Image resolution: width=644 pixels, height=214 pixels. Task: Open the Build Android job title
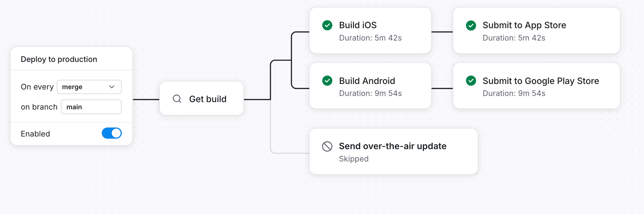pos(367,81)
